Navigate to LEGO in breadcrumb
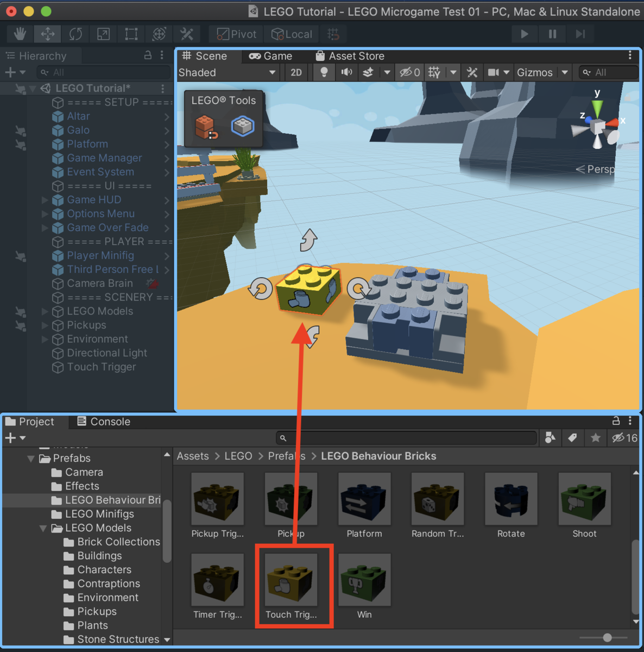This screenshot has height=652, width=644. 238,456
